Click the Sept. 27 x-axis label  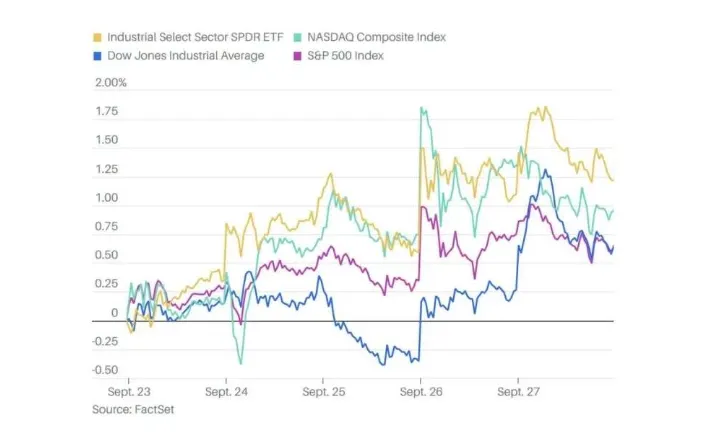[518, 381]
